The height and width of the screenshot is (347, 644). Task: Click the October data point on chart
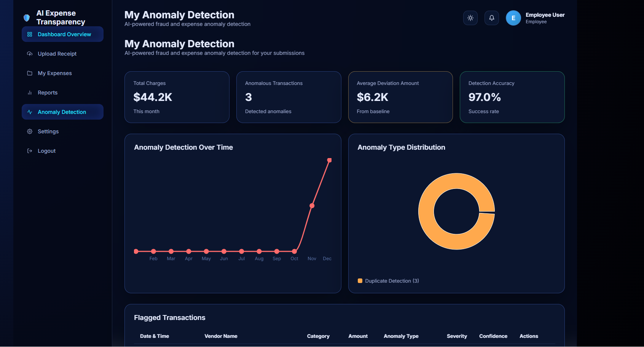[x=294, y=251]
